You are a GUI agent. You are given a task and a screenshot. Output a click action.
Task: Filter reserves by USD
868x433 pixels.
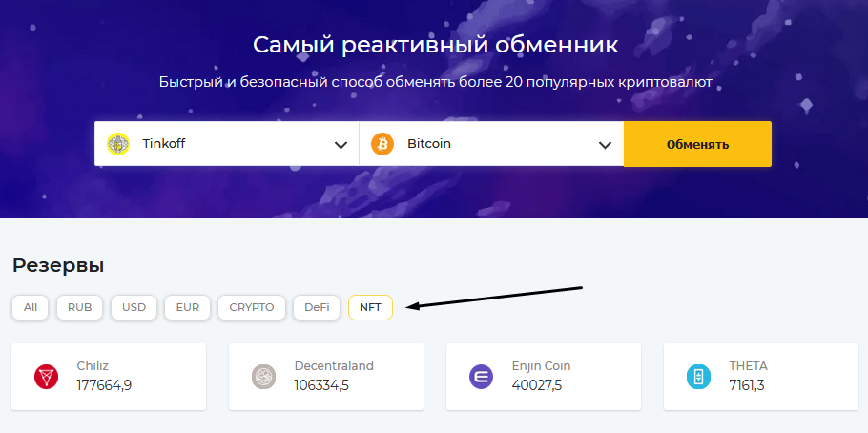(134, 307)
